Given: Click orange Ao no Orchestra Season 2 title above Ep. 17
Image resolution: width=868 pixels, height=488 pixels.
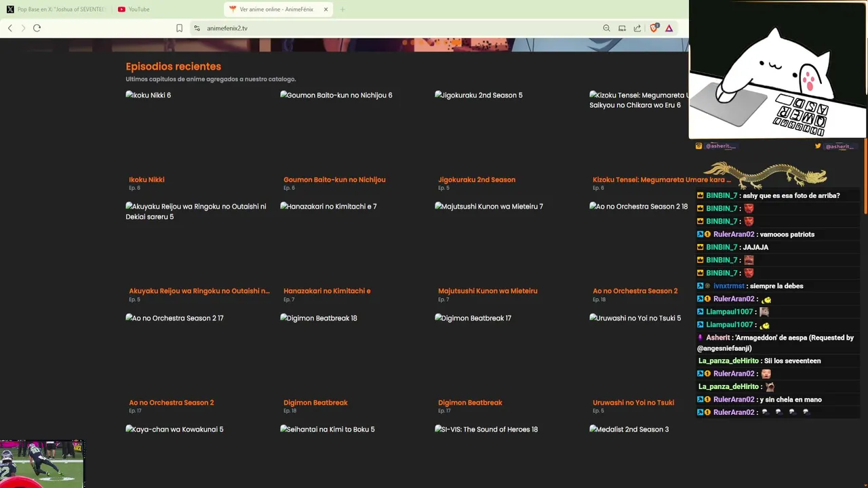Looking at the screenshot, I should [x=171, y=403].
